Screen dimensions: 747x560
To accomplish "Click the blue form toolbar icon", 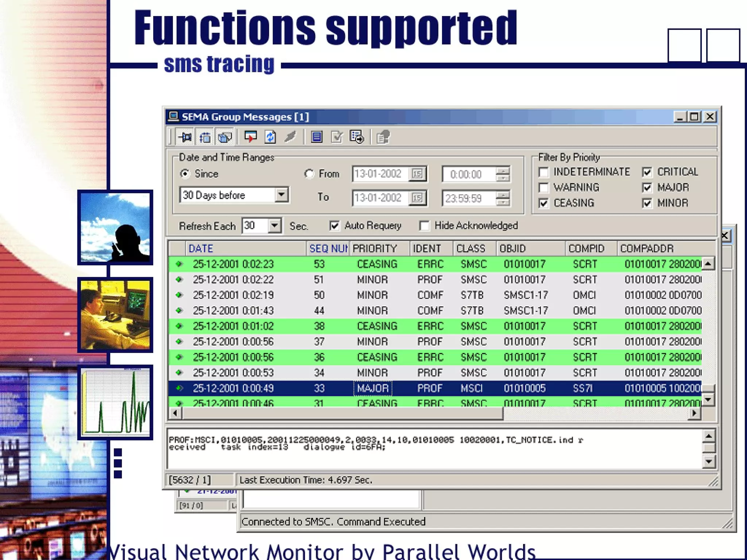I will [317, 137].
